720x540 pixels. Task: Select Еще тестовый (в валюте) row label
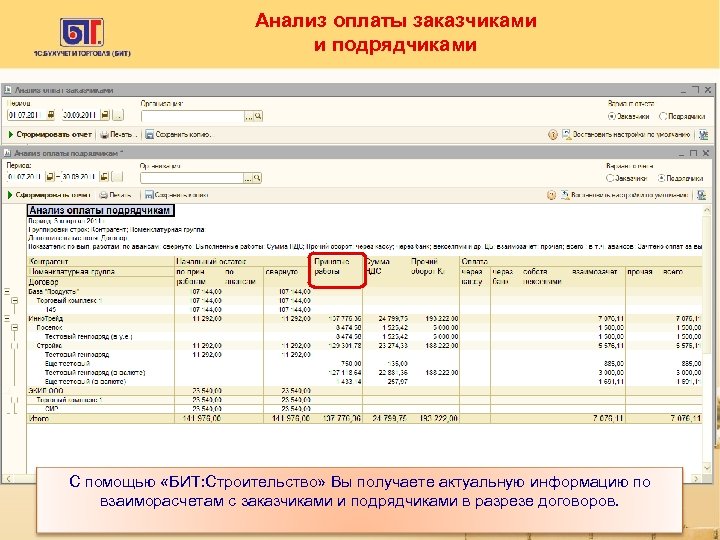85,382
